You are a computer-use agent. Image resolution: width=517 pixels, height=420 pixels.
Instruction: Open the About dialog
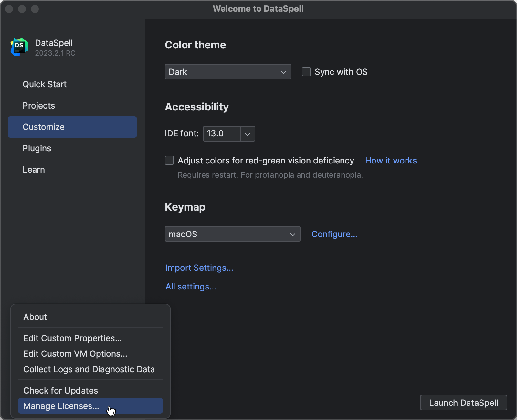pyautogui.click(x=35, y=317)
